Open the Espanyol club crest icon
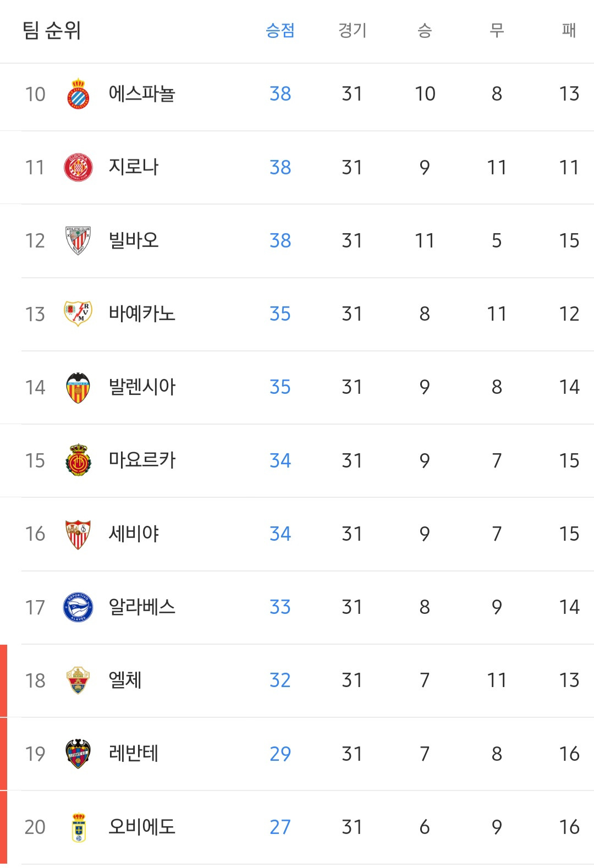This screenshot has height=868, width=594. (78, 94)
